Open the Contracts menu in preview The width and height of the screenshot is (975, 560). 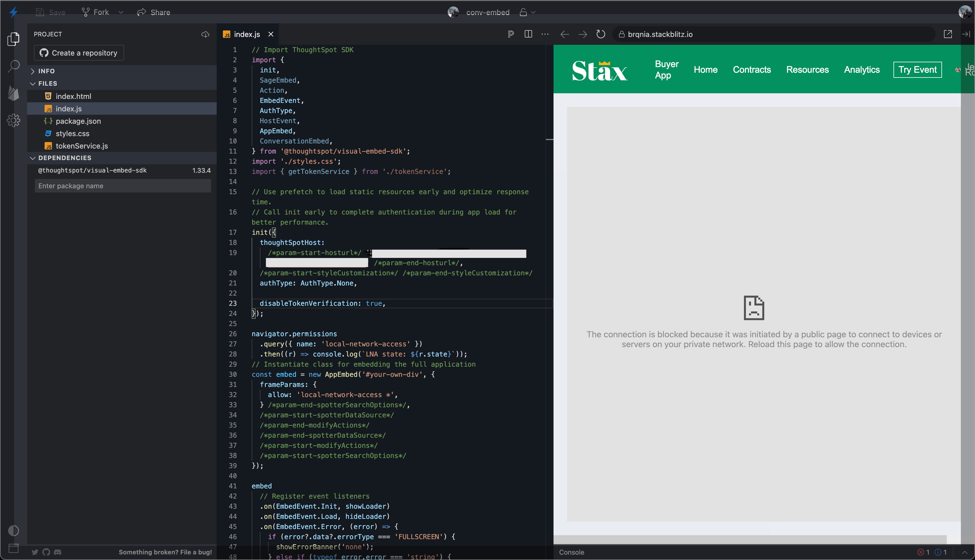(751, 70)
